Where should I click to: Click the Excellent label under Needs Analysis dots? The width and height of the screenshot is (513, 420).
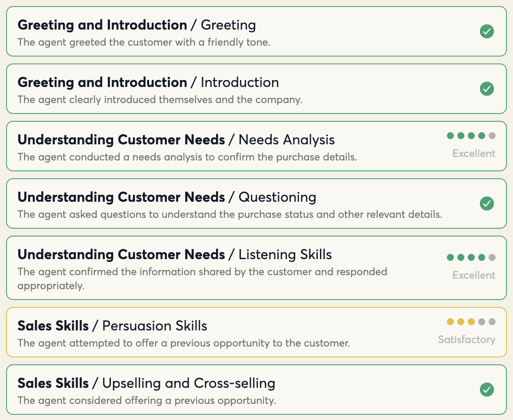(473, 153)
